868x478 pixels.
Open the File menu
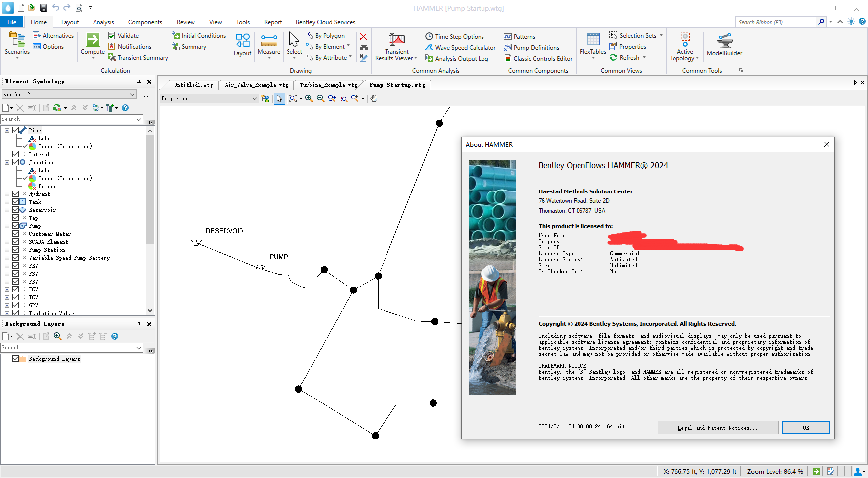12,22
